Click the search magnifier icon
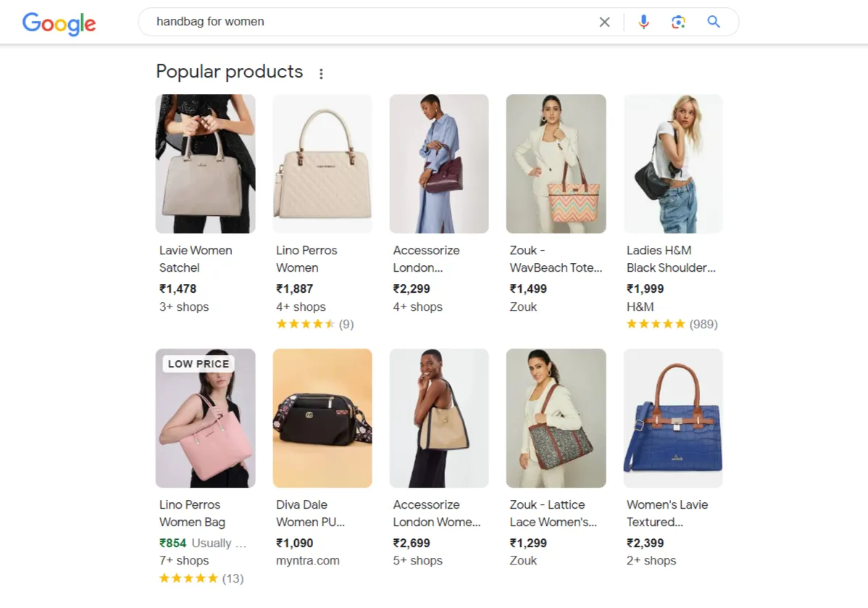 coord(713,22)
